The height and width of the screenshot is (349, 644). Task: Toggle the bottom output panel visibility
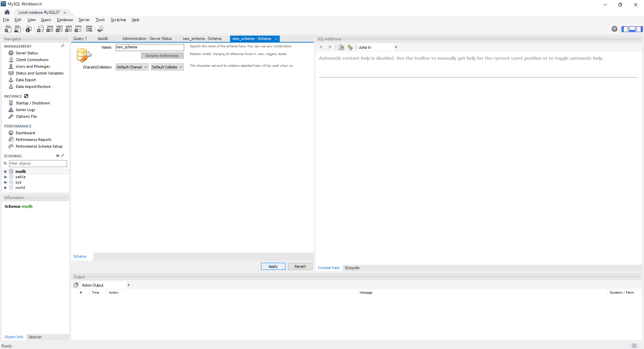click(632, 29)
